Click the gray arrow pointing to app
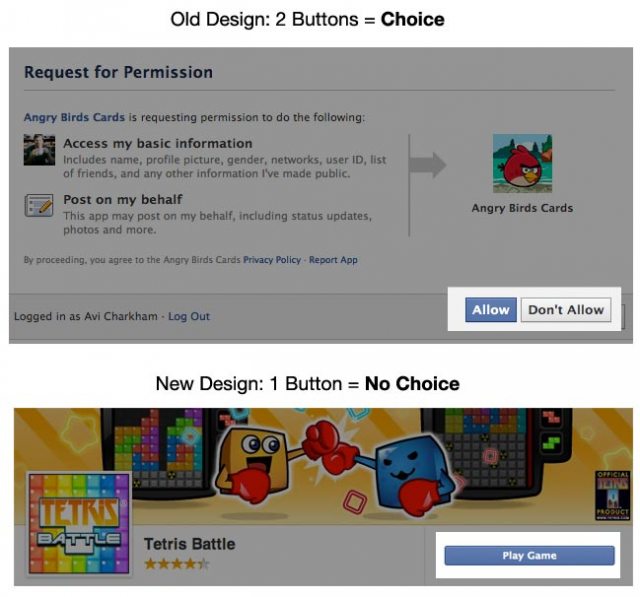Image resolution: width=640 pixels, height=597 pixels. tap(427, 165)
